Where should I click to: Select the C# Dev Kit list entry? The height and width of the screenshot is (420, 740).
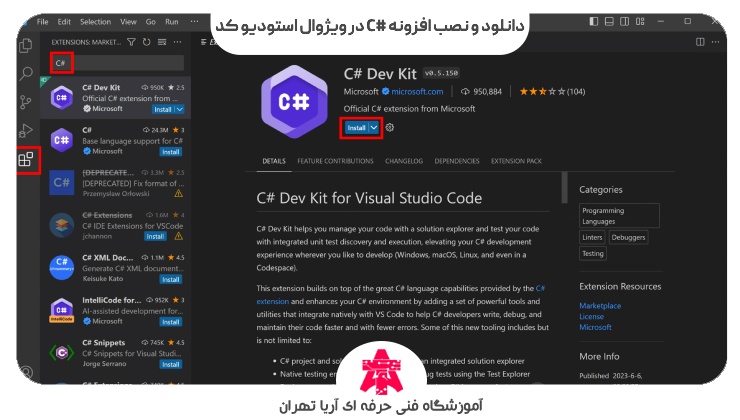click(x=116, y=98)
